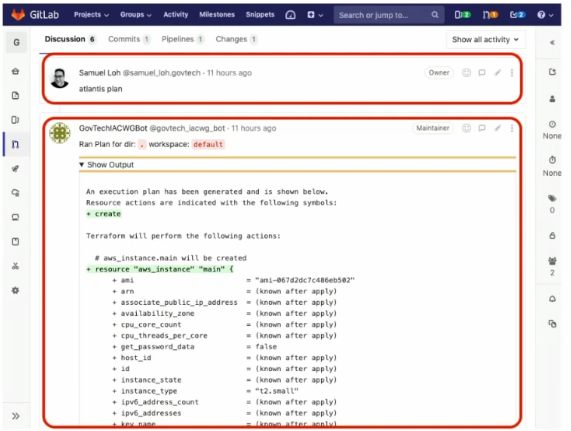Click the dashboard gauge icon in navbar
This screenshot has height=431, width=571.
coord(290,15)
